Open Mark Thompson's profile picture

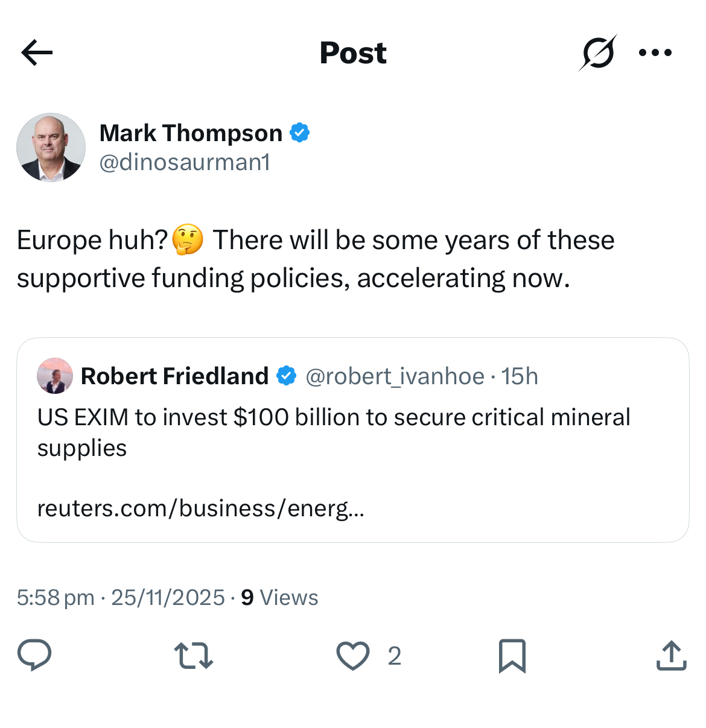pyautogui.click(x=51, y=147)
